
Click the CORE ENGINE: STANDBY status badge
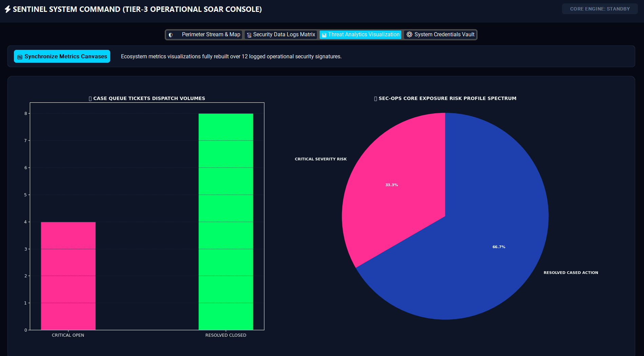coord(600,9)
